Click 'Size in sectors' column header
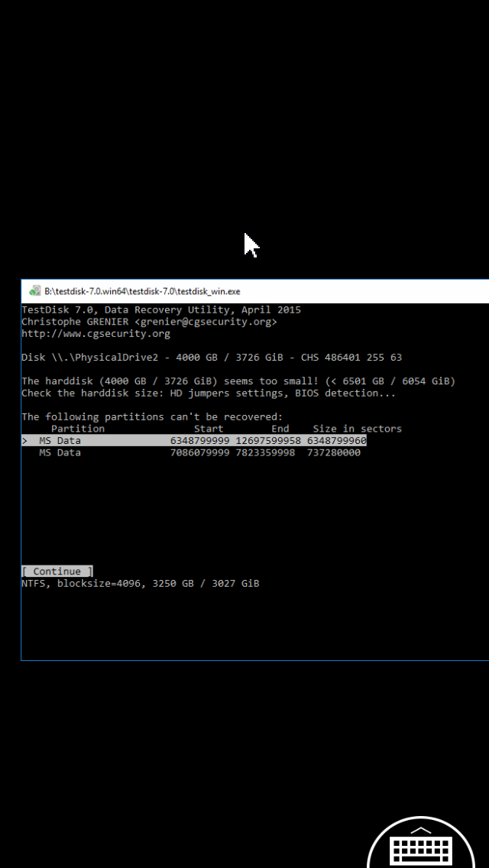Image resolution: width=489 pixels, height=868 pixels. tap(357, 429)
